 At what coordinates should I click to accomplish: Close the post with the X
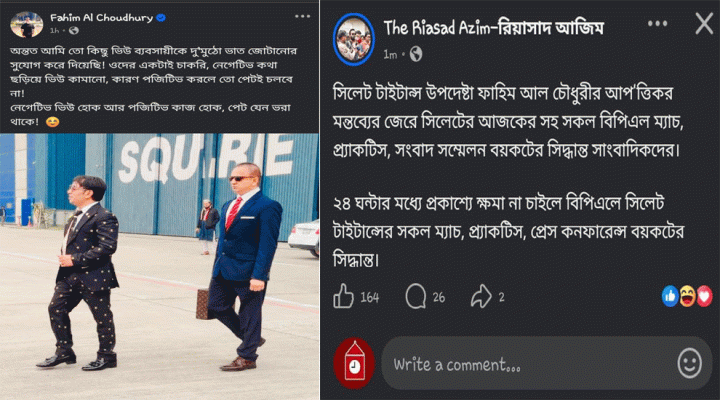(704, 23)
